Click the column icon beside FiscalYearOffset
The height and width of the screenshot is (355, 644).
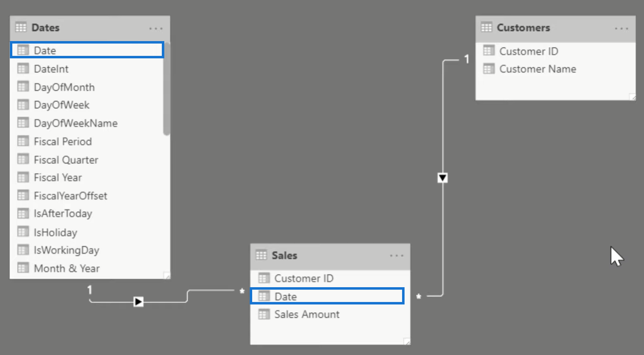[x=23, y=195]
